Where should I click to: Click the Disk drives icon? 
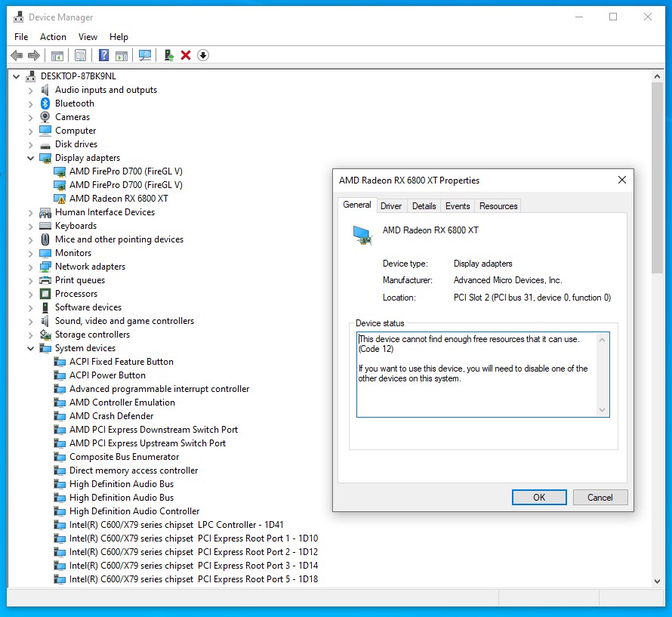point(45,145)
